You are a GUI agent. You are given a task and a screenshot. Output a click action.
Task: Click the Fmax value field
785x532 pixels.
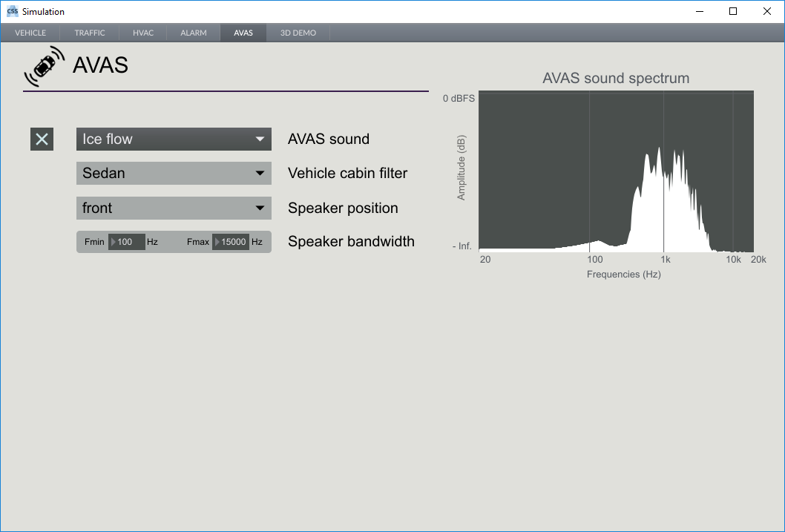coord(234,242)
